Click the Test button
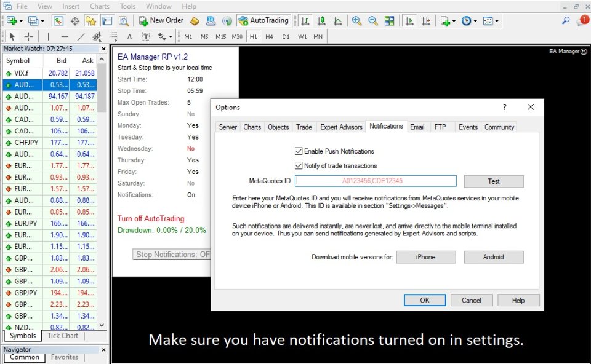591x364 pixels. tap(494, 181)
